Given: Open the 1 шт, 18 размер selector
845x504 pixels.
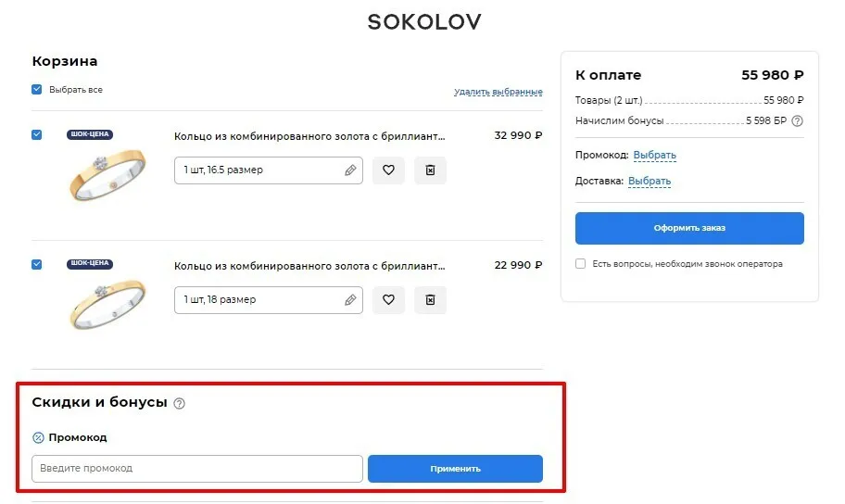Looking at the screenshot, I should (269, 299).
